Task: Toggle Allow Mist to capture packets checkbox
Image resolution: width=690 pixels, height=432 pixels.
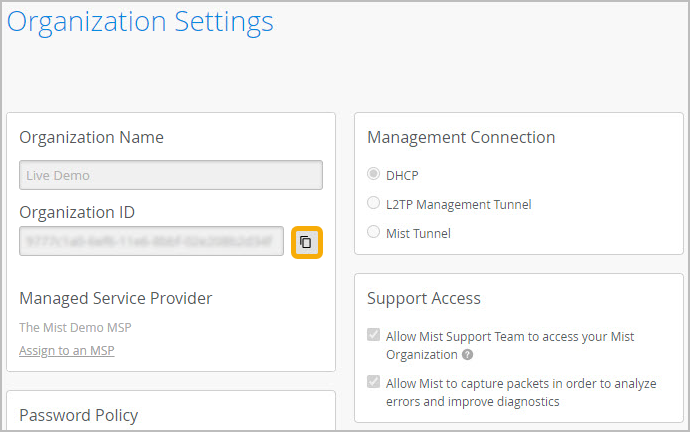Action: tap(374, 382)
